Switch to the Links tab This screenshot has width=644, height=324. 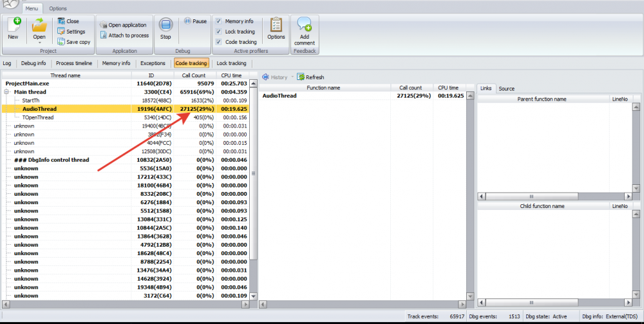486,88
